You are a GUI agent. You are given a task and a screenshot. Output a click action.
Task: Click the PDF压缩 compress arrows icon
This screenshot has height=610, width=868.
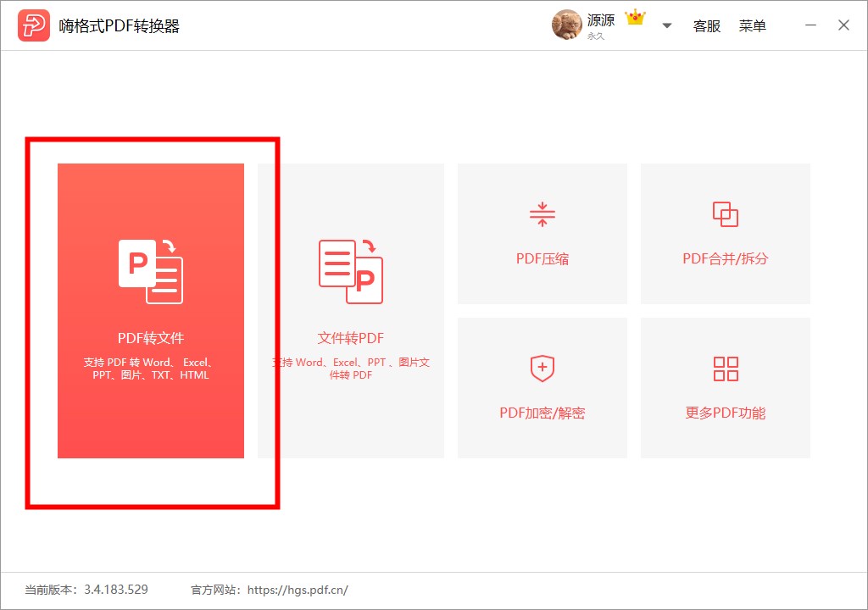542,215
